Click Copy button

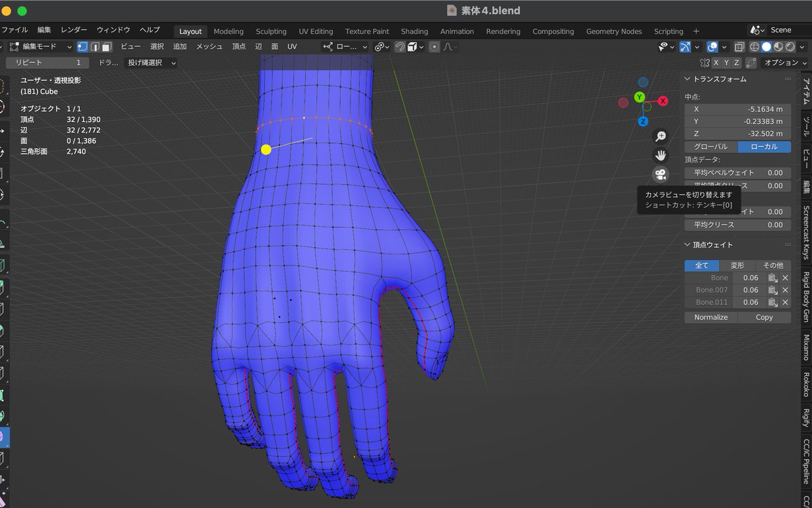point(764,317)
